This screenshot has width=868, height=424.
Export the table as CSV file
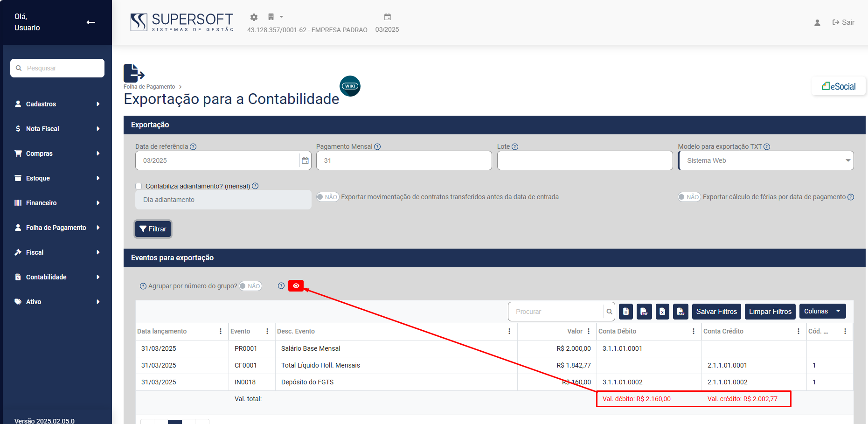681,312
